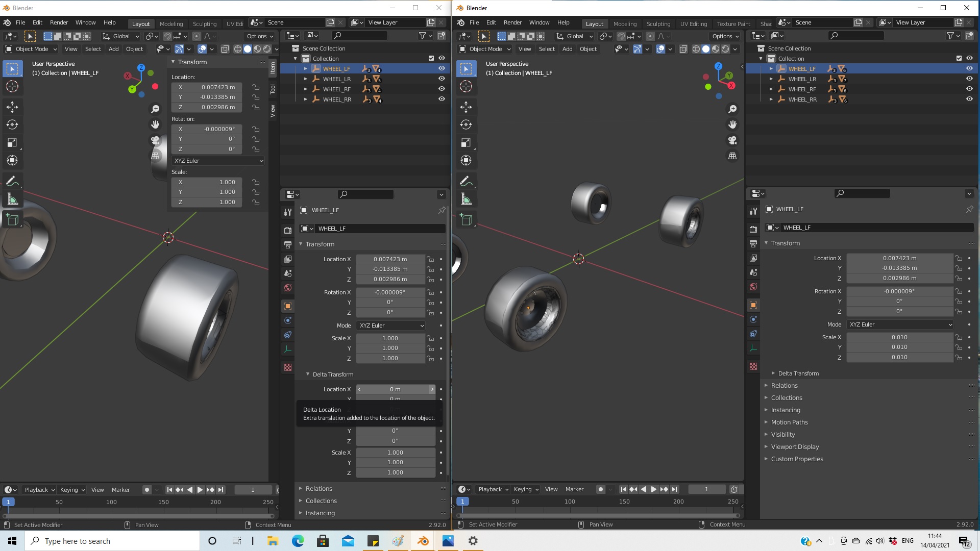Select the Add Cube tool in left Blender toolbar
The height and width of the screenshot is (551, 980).
(12, 220)
